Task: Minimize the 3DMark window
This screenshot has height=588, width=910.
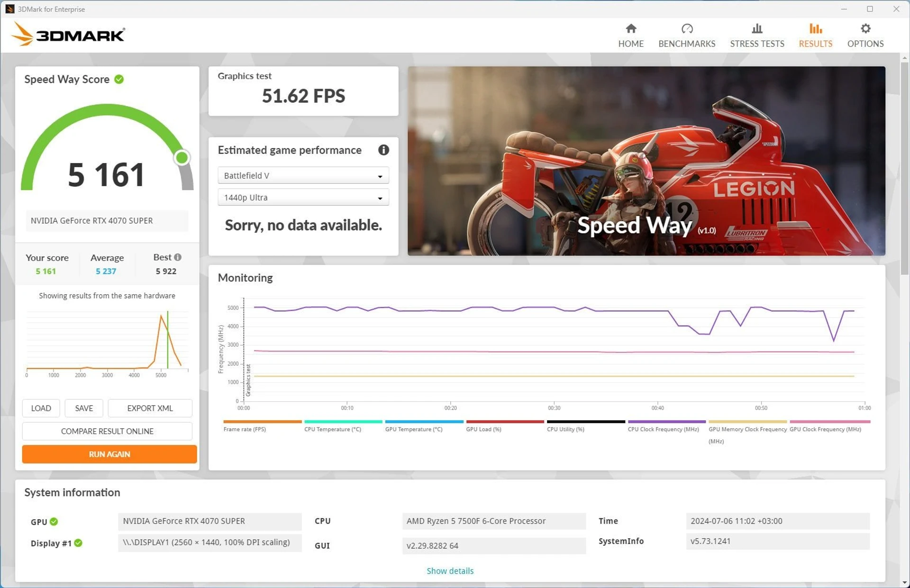Action: tap(844, 9)
